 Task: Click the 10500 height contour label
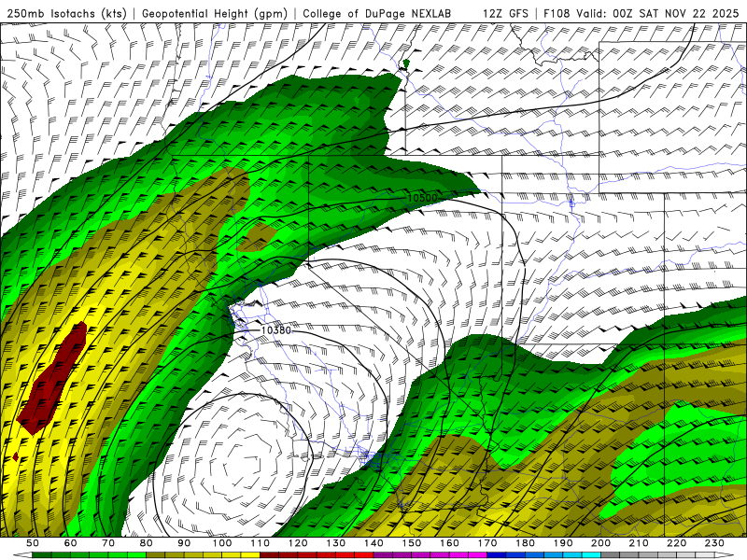pos(422,198)
